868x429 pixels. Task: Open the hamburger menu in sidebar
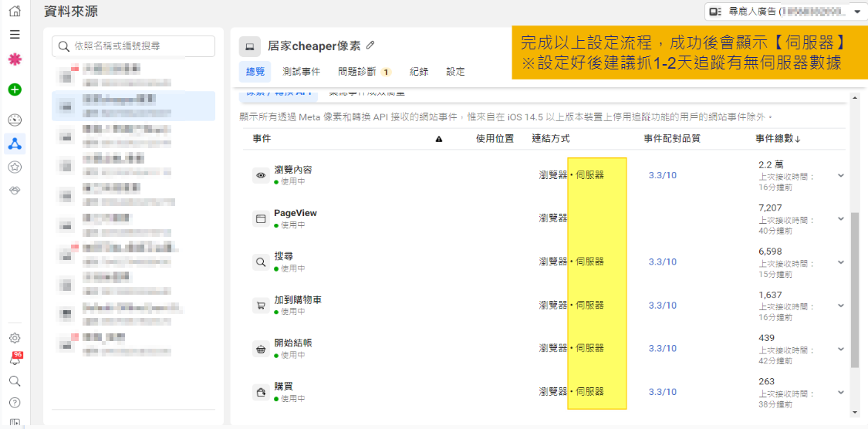tap(15, 35)
